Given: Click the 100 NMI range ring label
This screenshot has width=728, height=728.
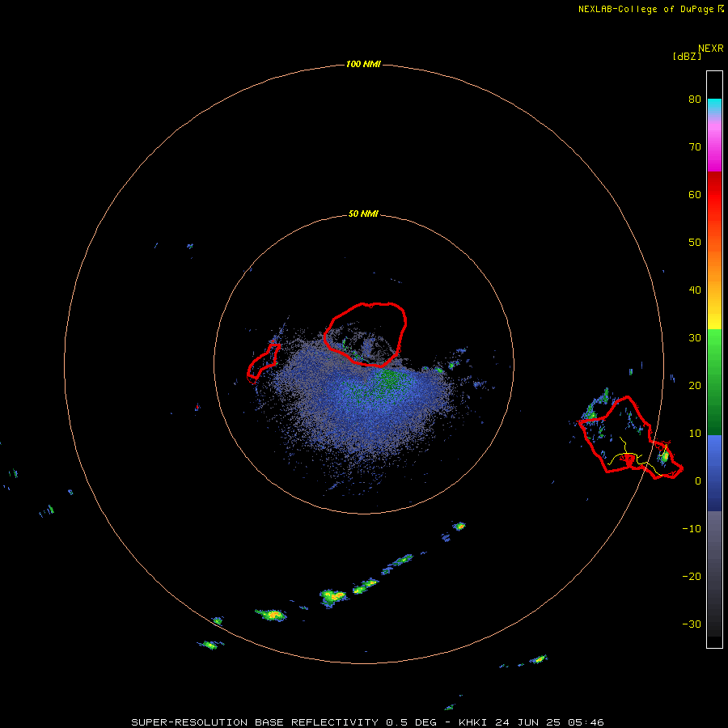Looking at the screenshot, I should 363,64.
